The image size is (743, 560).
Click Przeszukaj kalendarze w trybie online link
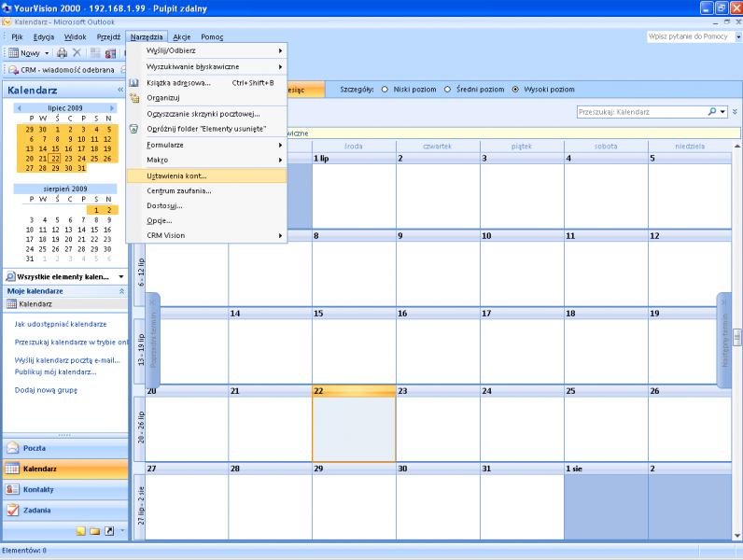point(71,342)
